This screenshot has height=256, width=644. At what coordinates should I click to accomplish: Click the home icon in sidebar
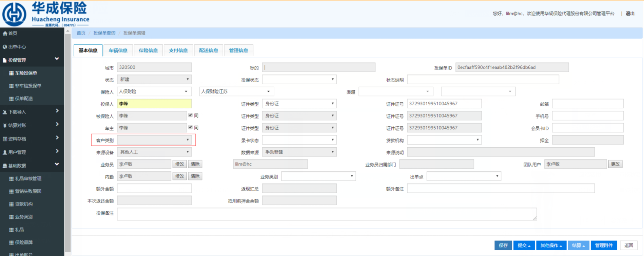pyautogui.click(x=5, y=33)
